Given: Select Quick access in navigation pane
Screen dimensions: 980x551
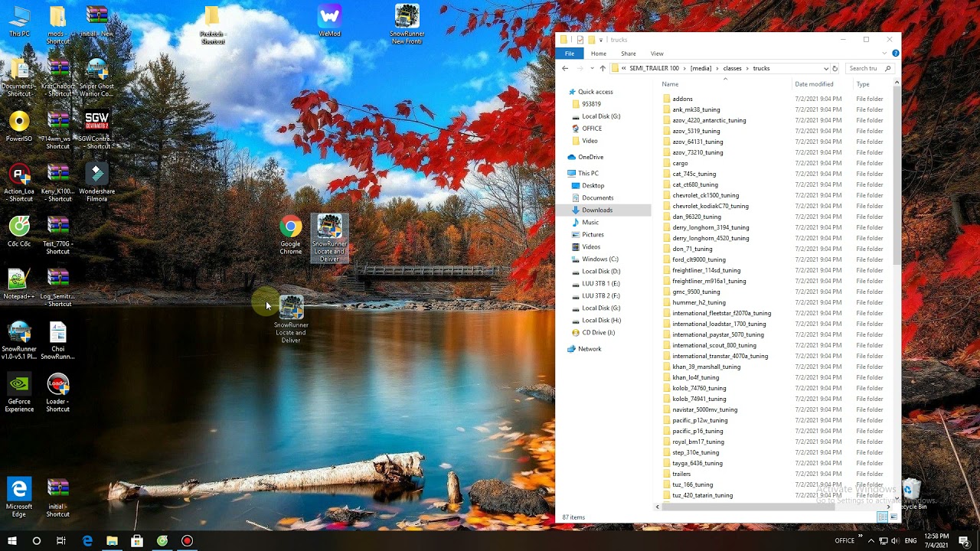Looking at the screenshot, I should [595, 92].
